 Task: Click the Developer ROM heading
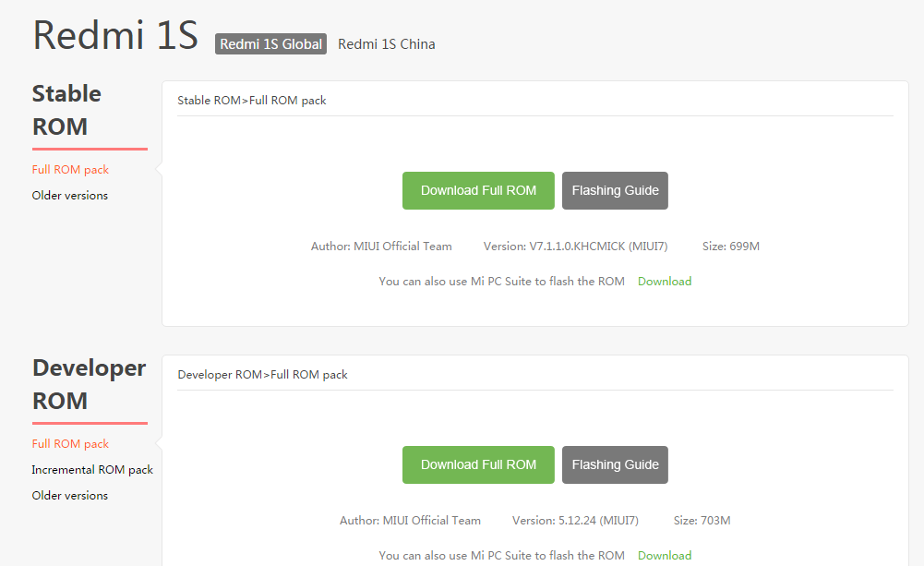coord(89,384)
